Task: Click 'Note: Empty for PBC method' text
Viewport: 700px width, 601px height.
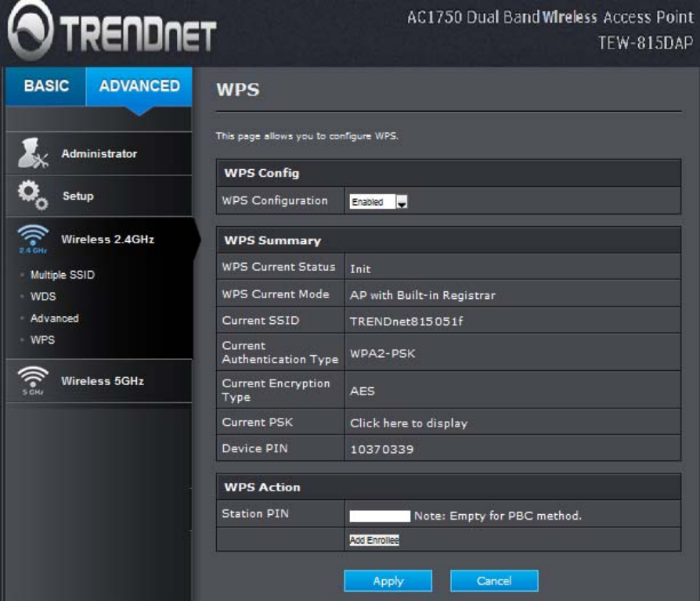Action: pos(498,516)
